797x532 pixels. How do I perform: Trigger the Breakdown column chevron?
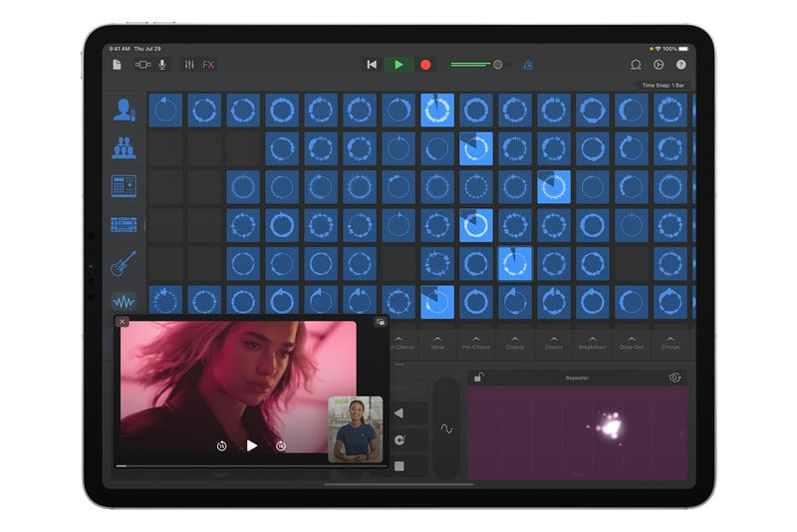pyautogui.click(x=593, y=342)
